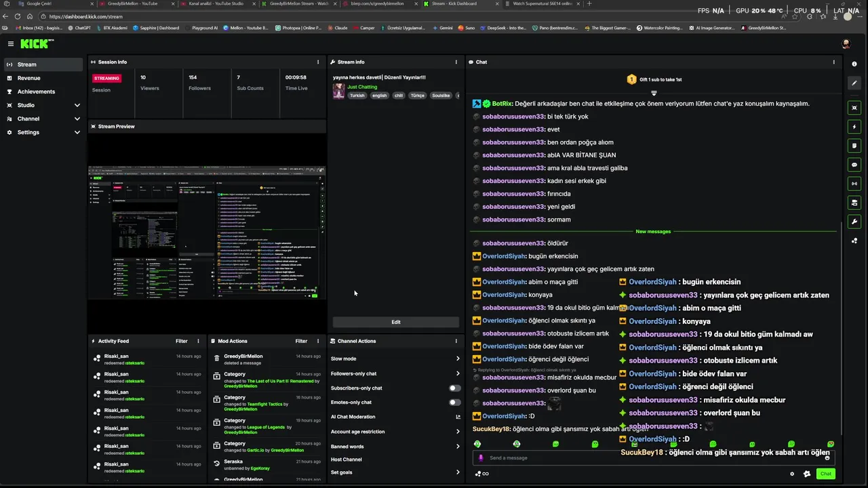Screen dimensions: 868x488
Task: Open Session Info panel three-dot menu
Action: [318, 62]
